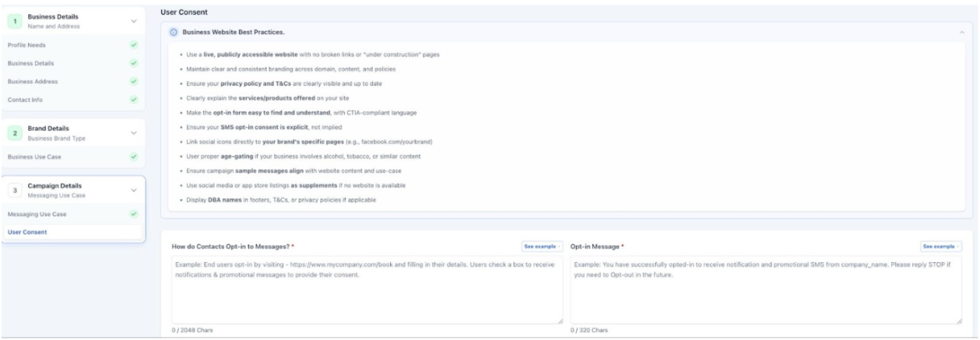
Task: Collapse the Business Details section chevron
Action: point(134,21)
